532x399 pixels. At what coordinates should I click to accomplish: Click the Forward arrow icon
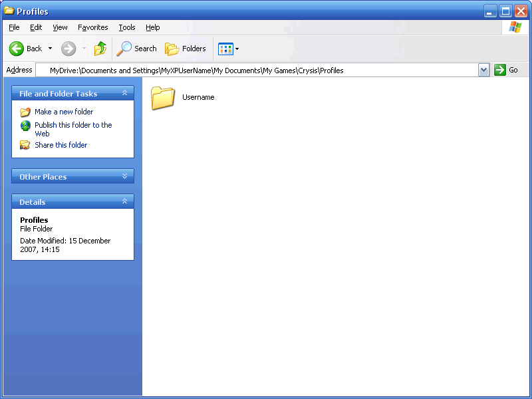(x=68, y=49)
